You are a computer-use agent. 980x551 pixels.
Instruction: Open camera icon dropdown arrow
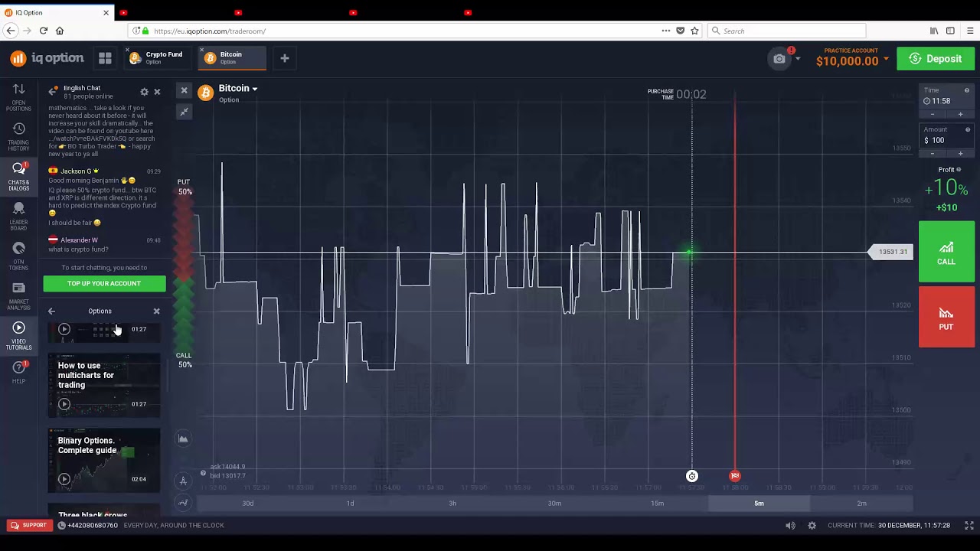click(x=797, y=59)
